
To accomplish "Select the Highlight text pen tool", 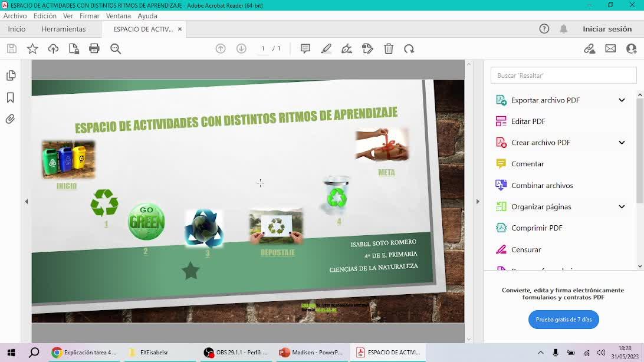I will click(326, 49).
